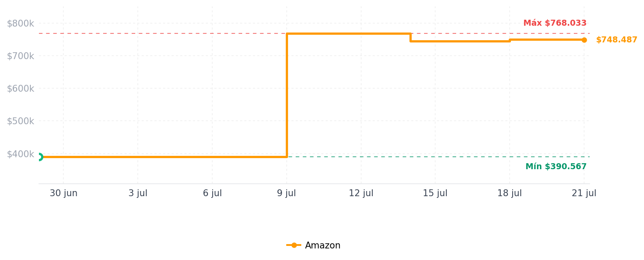Click the 15 jul axis date label
644x260 pixels.
[435, 193]
